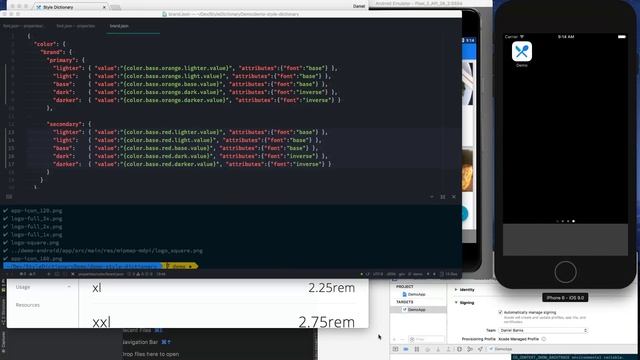The width and height of the screenshot is (640, 360).
Task: Click simulate location arrow in Xcode debug bar
Action: click(x=480, y=349)
